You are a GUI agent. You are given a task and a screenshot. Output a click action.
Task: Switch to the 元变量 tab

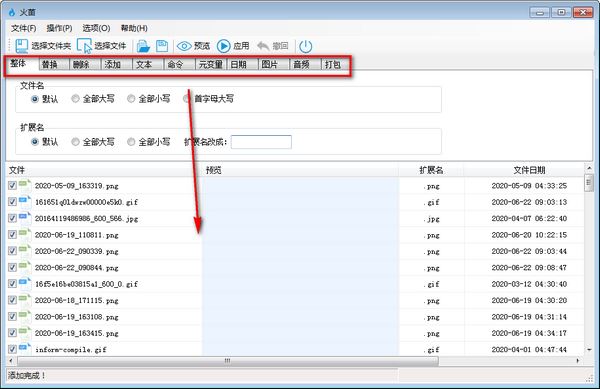210,65
